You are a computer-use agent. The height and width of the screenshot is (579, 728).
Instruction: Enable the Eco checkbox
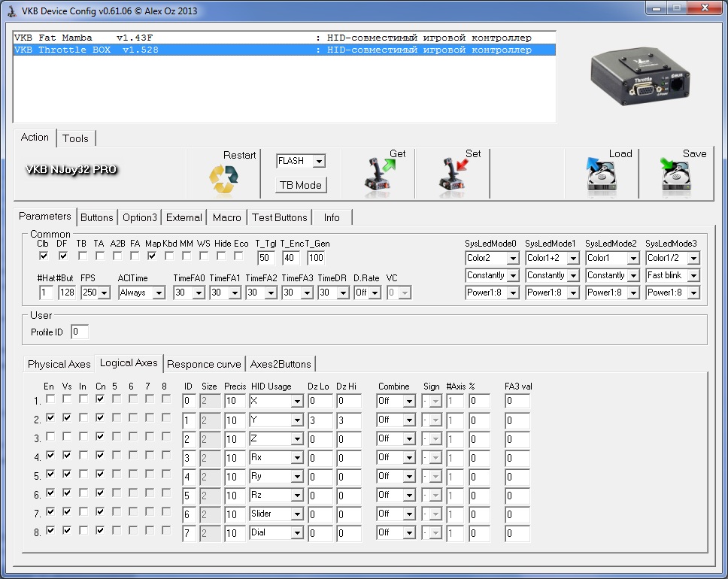(x=238, y=256)
